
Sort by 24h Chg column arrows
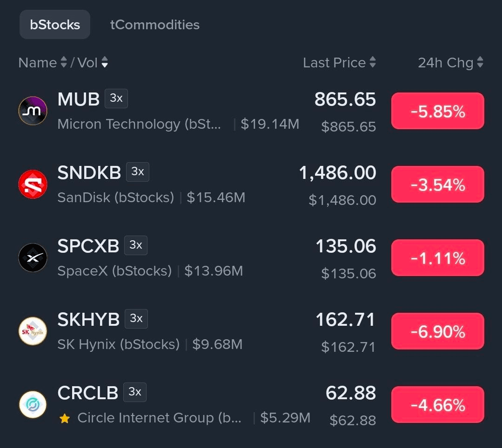[x=480, y=62]
